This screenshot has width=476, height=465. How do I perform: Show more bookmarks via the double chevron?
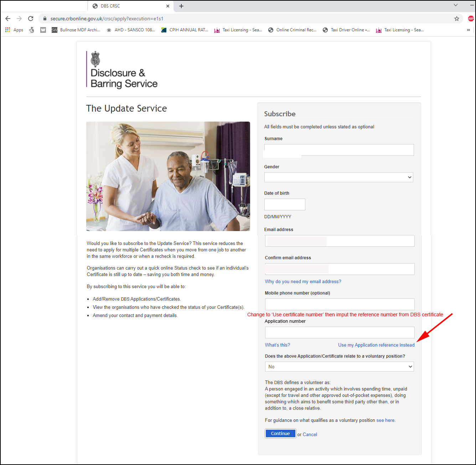[x=468, y=30]
